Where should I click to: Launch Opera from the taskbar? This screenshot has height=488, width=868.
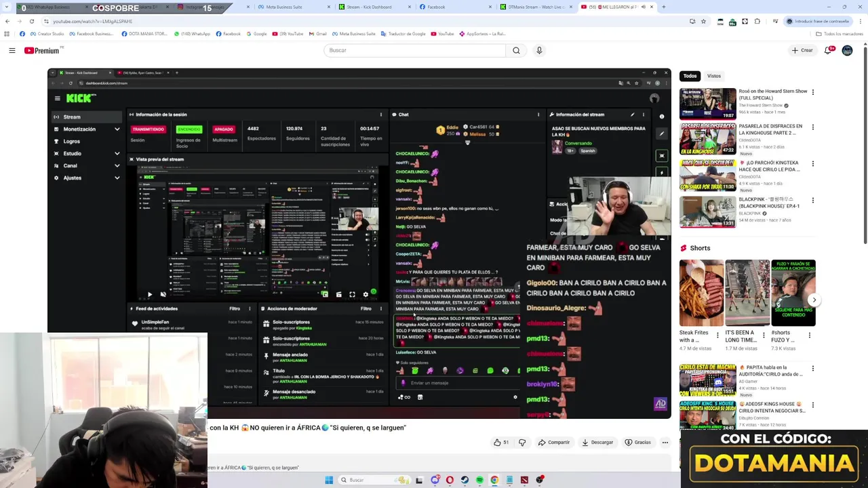point(450,480)
